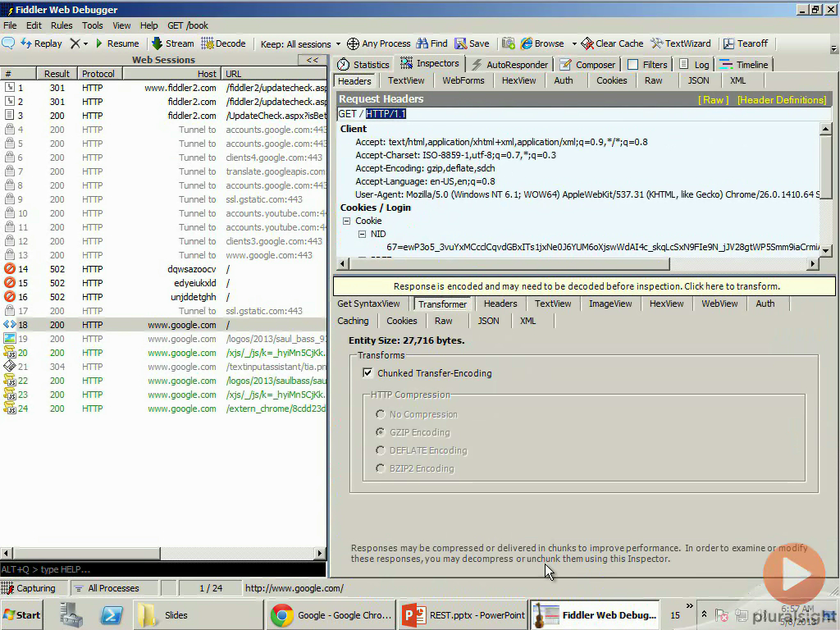
Task: Open Find with binoculars icon
Action: 431,43
